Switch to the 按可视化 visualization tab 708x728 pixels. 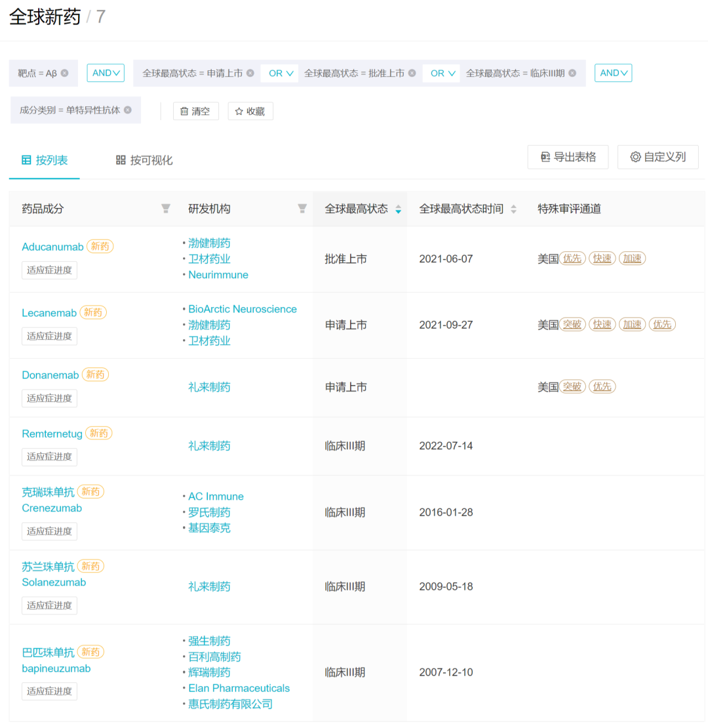(144, 160)
